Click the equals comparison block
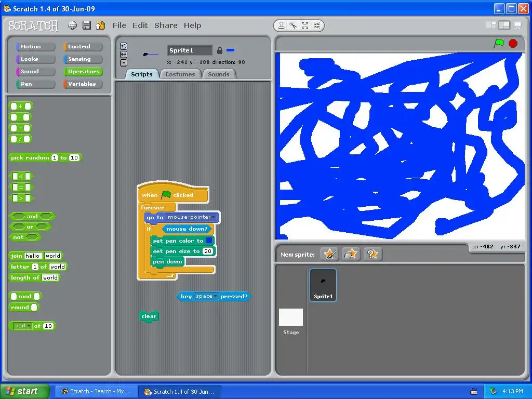Screen dimensions: 532x399 pyautogui.click(x=21, y=187)
